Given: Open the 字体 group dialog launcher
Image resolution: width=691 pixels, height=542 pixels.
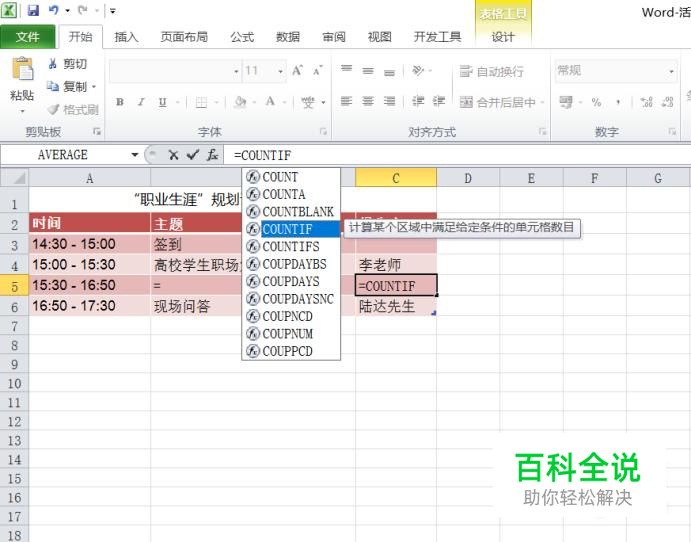Looking at the screenshot, I should (x=323, y=132).
